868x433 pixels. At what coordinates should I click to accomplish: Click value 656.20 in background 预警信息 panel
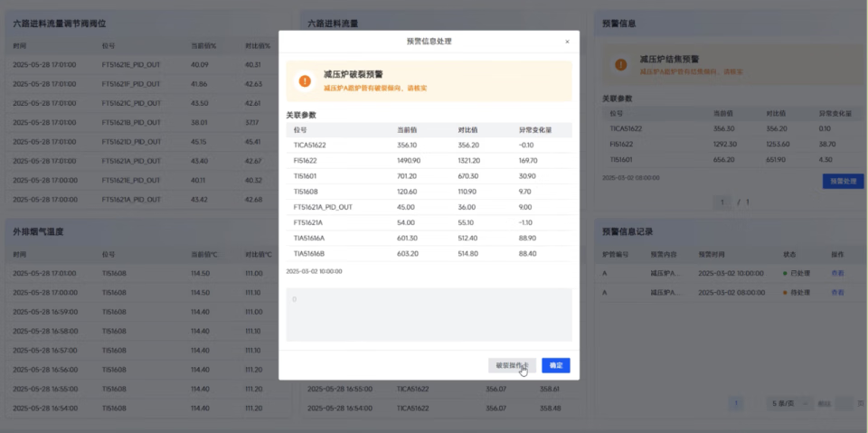click(723, 159)
